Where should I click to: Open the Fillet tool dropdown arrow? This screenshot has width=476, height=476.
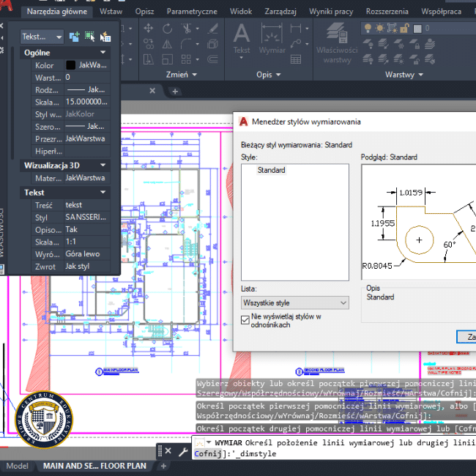pyautogui.click(x=198, y=44)
